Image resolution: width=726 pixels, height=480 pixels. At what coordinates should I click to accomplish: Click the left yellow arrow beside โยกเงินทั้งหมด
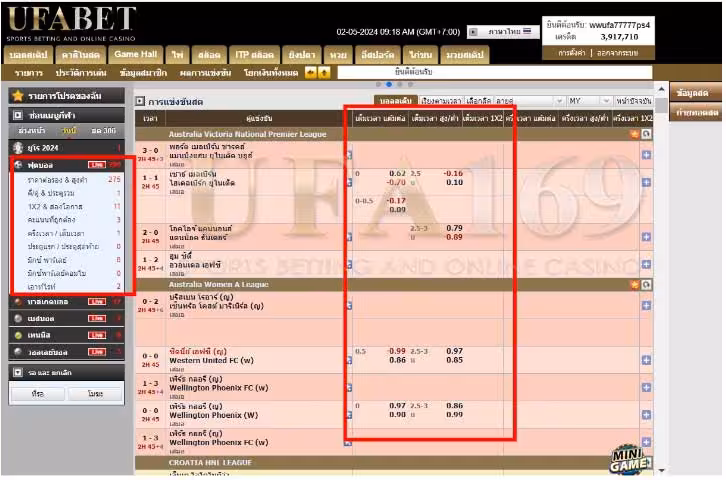pyautogui.click(x=311, y=73)
